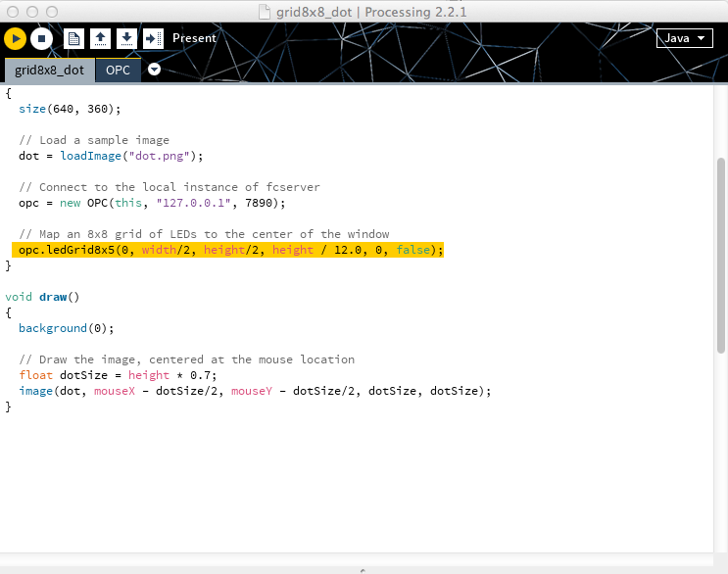The image size is (728, 574).
Task: Click the window minimize button
Action: click(x=32, y=12)
